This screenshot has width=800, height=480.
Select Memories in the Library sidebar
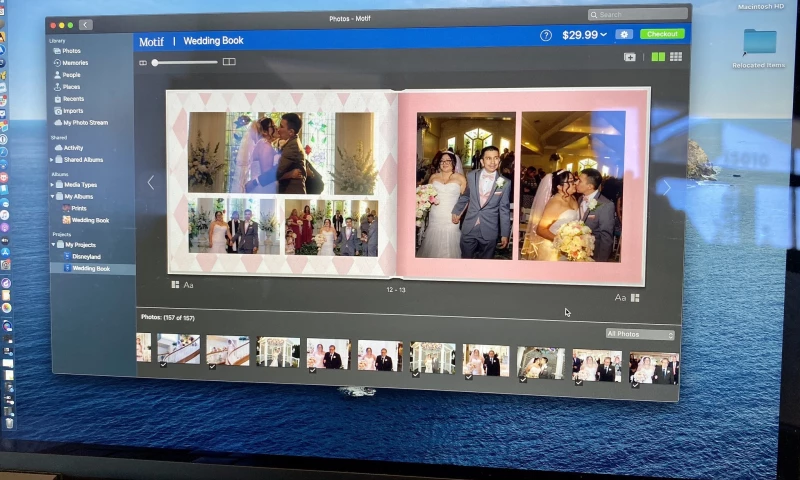74,63
